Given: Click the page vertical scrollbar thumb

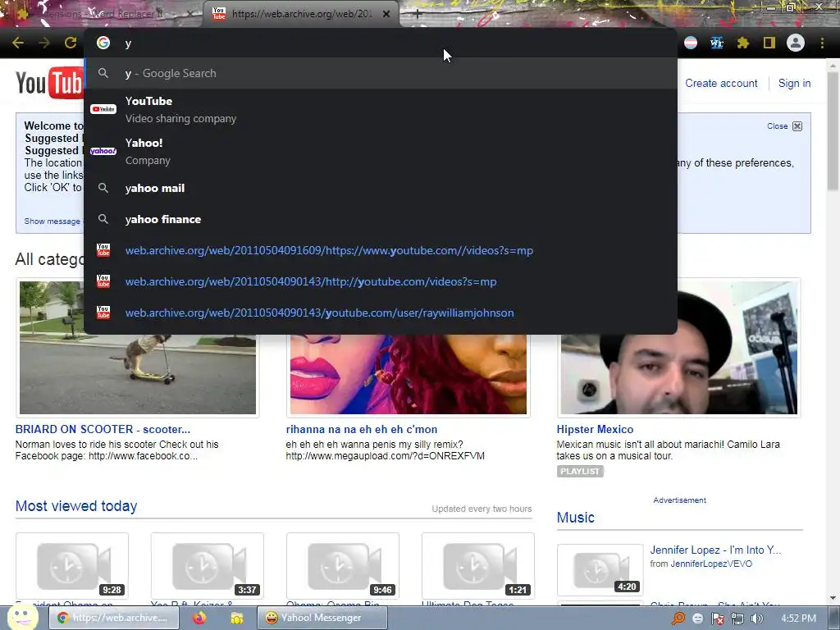Looking at the screenshot, I should coord(833,131).
